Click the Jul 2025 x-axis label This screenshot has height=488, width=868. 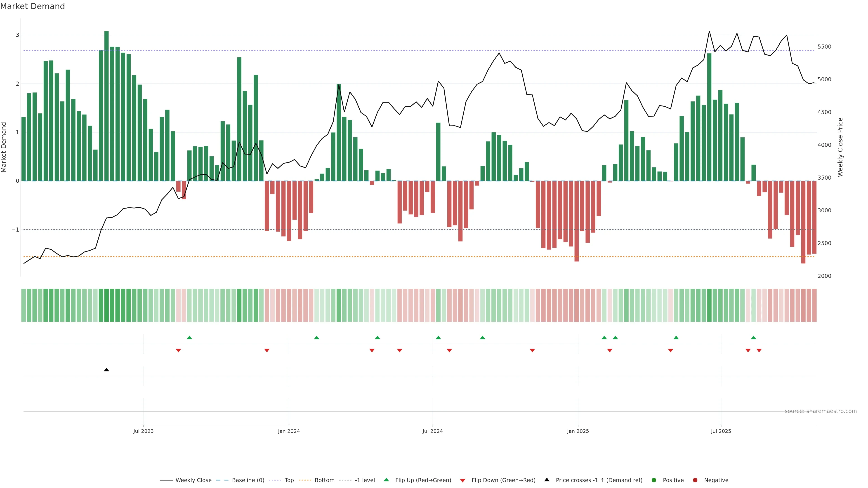[721, 431]
